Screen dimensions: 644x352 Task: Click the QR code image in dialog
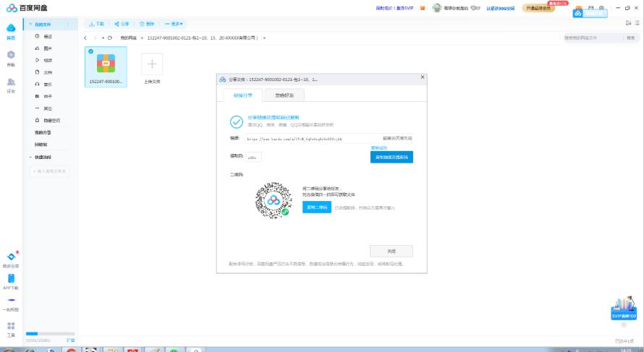click(x=274, y=201)
